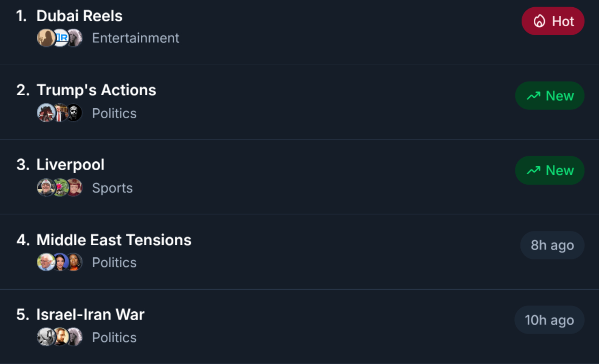This screenshot has width=599, height=364.
Task: Click the first avatar under Liverpool
Action: click(45, 188)
